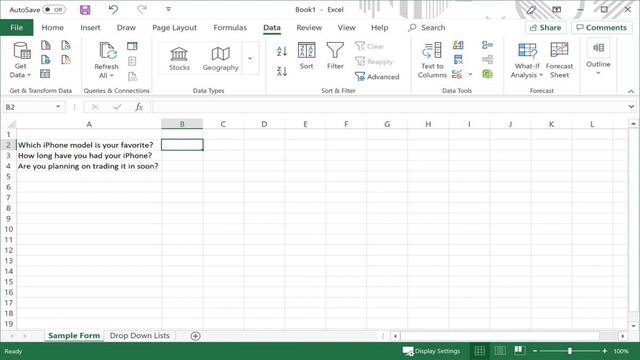Switch to the Insert tab
The image size is (640, 360).
click(x=90, y=27)
